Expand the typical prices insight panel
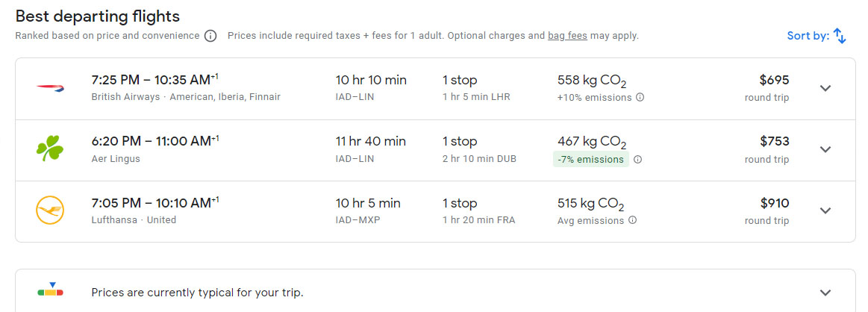 [x=825, y=293]
